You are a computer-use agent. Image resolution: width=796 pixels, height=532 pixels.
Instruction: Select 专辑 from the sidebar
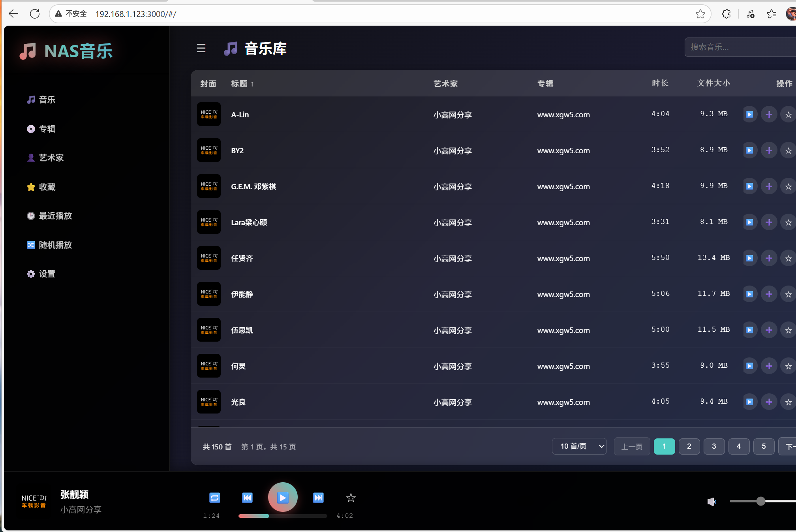click(46, 129)
